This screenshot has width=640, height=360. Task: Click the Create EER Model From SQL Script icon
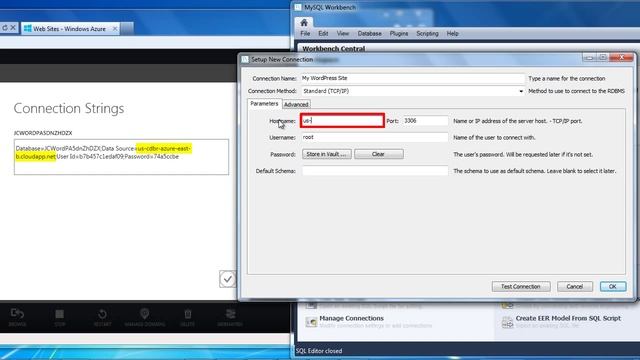[507, 322]
